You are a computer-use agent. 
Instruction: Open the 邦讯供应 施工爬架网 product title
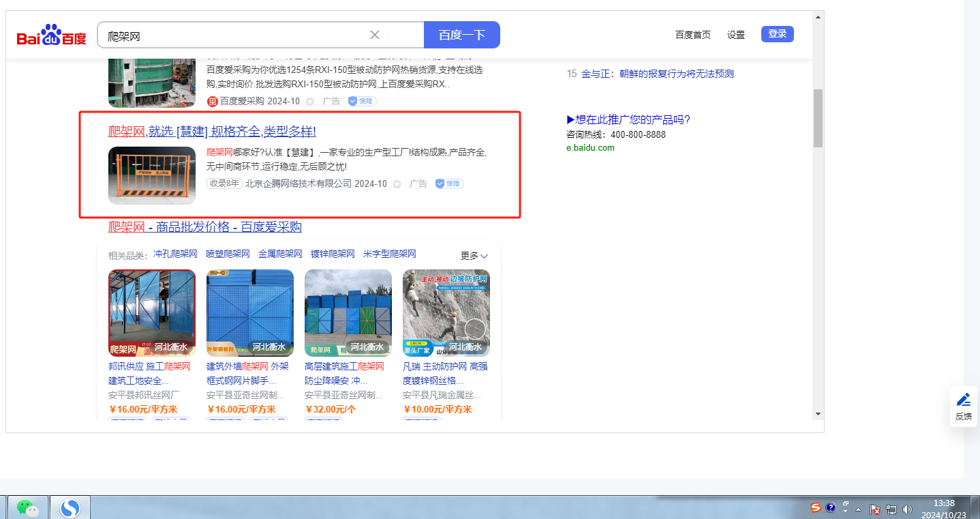149,374
